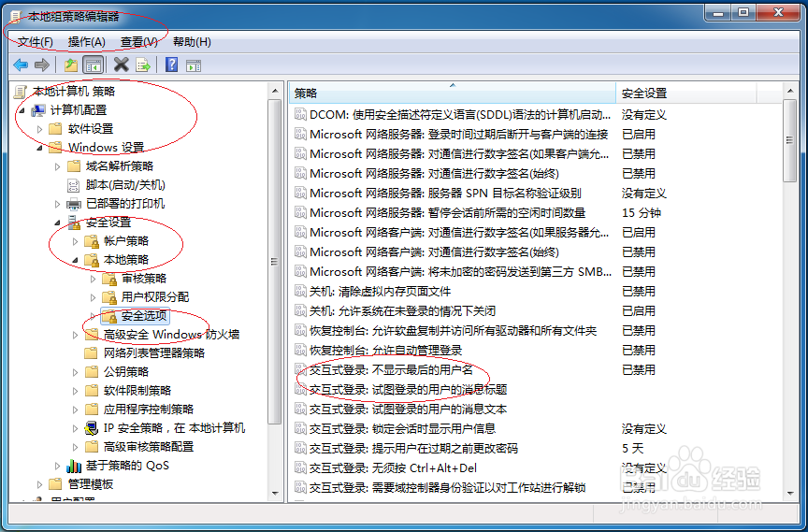Click the policy icon beside DCOM entry
The height and width of the screenshot is (532, 808).
click(x=300, y=114)
